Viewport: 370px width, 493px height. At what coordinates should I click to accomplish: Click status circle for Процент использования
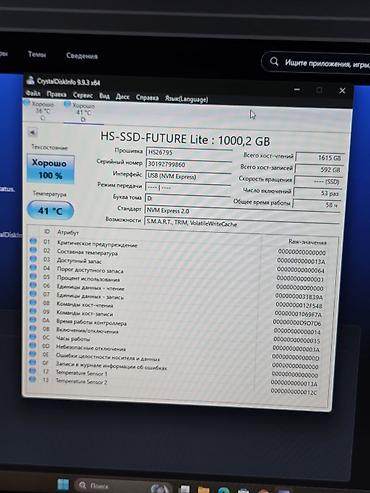click(33, 276)
